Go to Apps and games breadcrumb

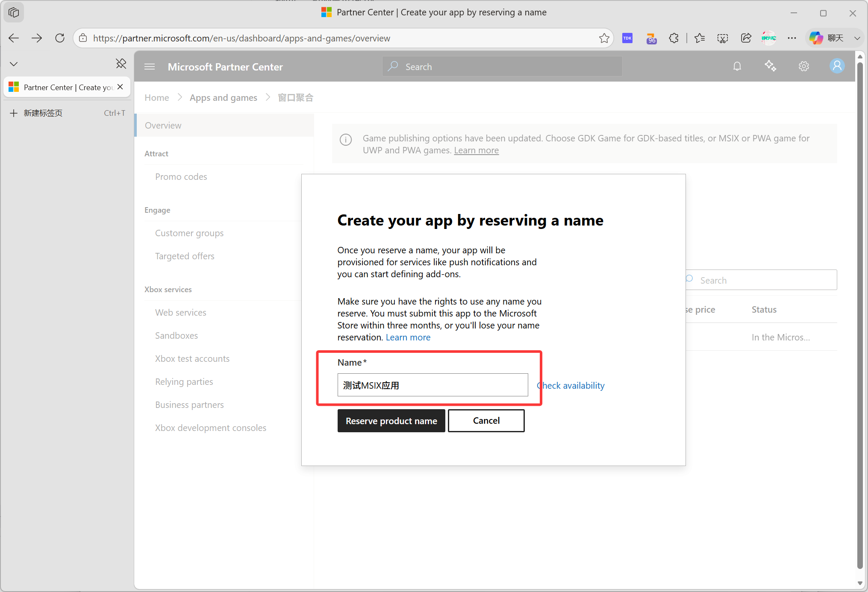(224, 98)
